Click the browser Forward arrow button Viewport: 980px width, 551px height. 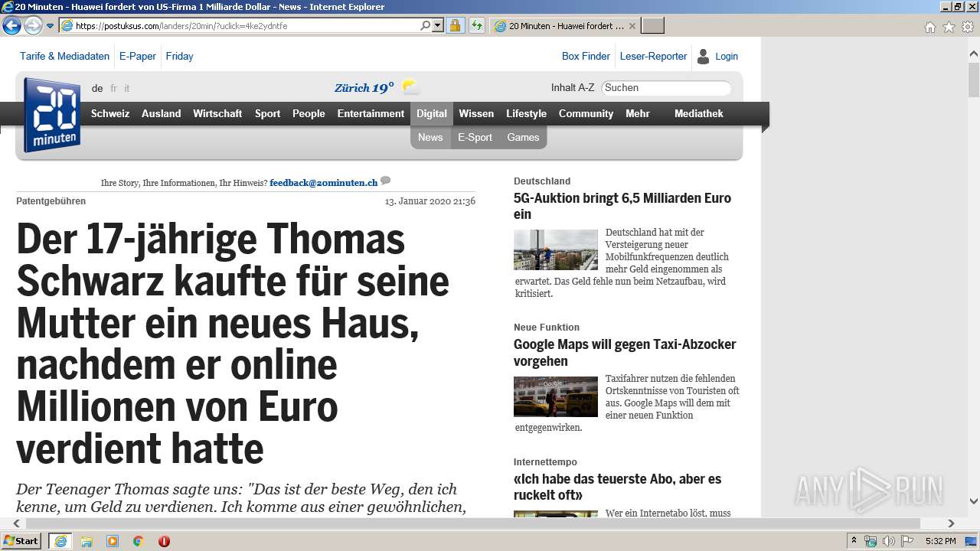[33, 25]
